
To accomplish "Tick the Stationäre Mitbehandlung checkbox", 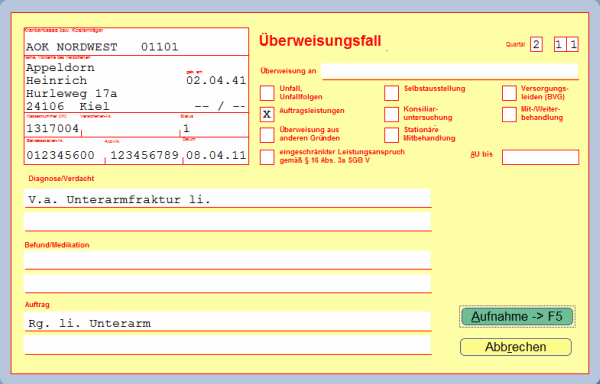I will tap(391, 135).
